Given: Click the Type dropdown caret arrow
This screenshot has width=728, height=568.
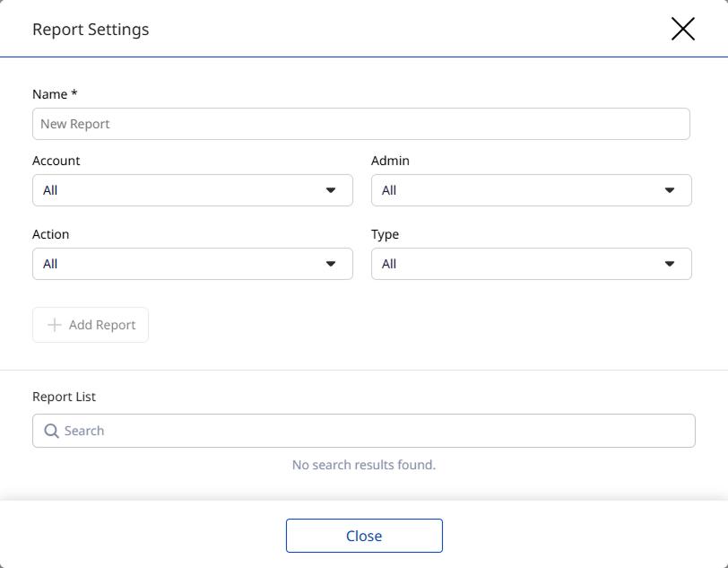Looking at the screenshot, I should coord(670,264).
